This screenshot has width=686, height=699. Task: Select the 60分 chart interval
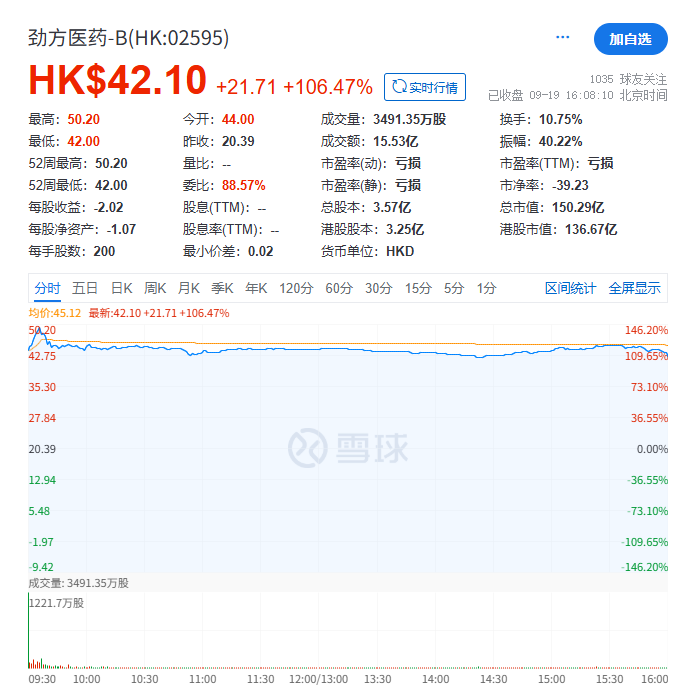coord(339,288)
